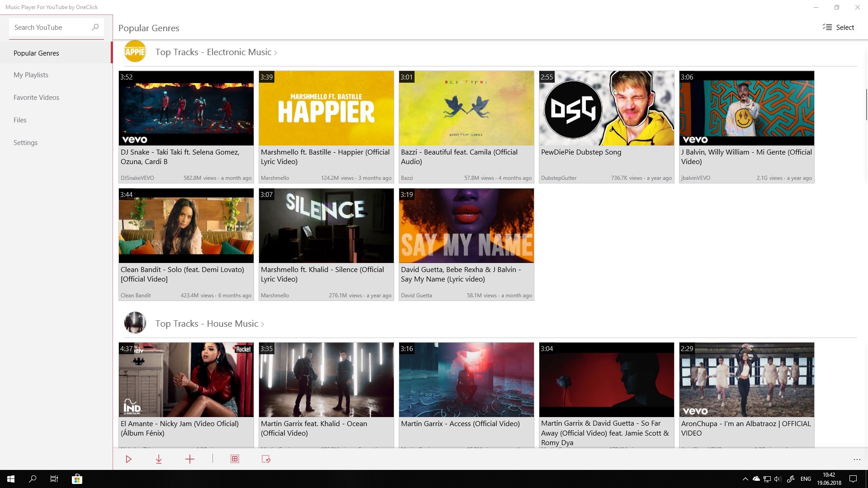This screenshot has height=488, width=868.
Task: Open Marshmello Happier video thumbnail
Action: coord(326,108)
